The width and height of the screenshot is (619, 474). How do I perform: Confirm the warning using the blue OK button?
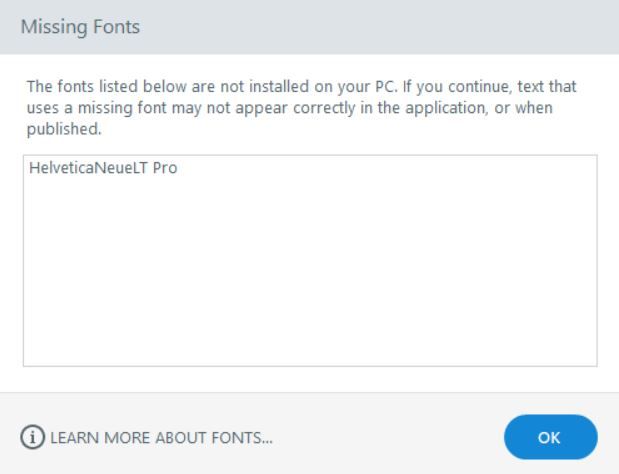click(x=549, y=437)
